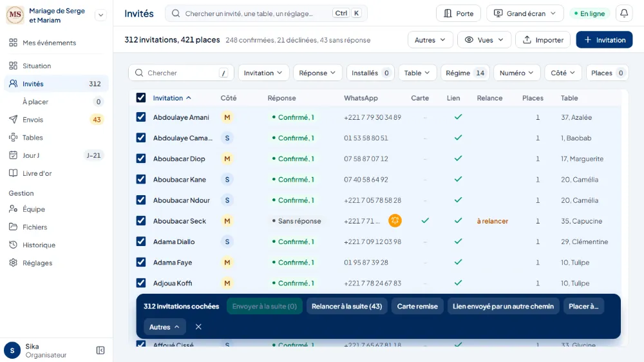Open Réglages settings
Screen dimensions: 644x362
(56, 263)
